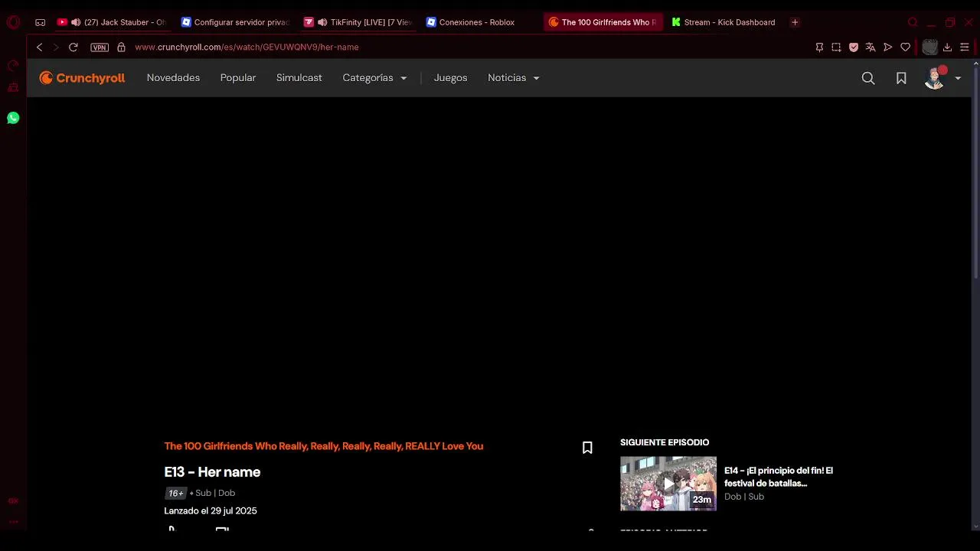Screen dimensions: 980x551
Task: Switch to Configurar servidor privado tab
Action: (234, 22)
